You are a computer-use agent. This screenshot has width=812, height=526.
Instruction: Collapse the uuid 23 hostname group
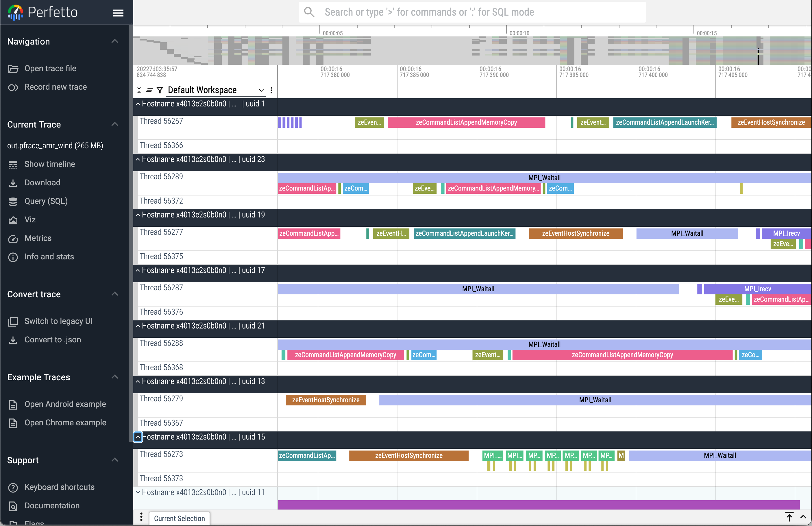[x=138, y=159]
